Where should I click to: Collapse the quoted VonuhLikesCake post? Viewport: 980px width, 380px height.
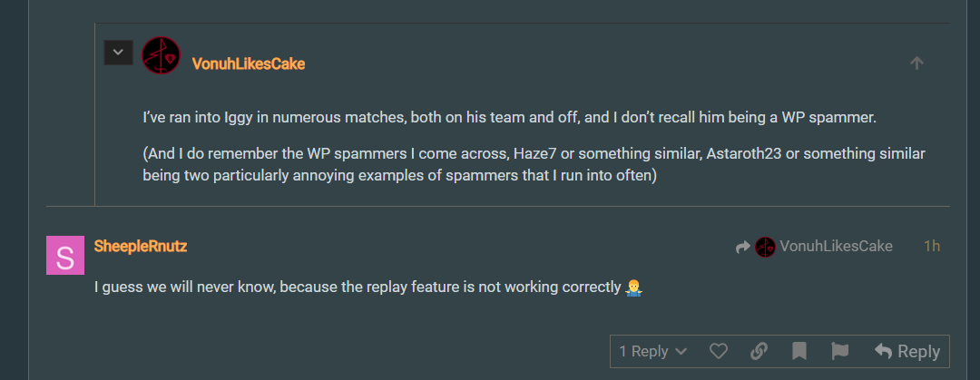[118, 52]
